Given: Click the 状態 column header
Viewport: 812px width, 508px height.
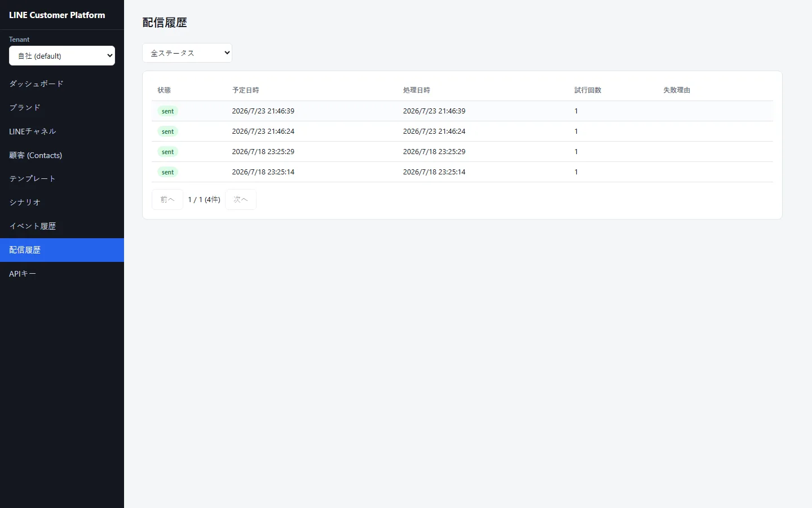Looking at the screenshot, I should tap(164, 90).
